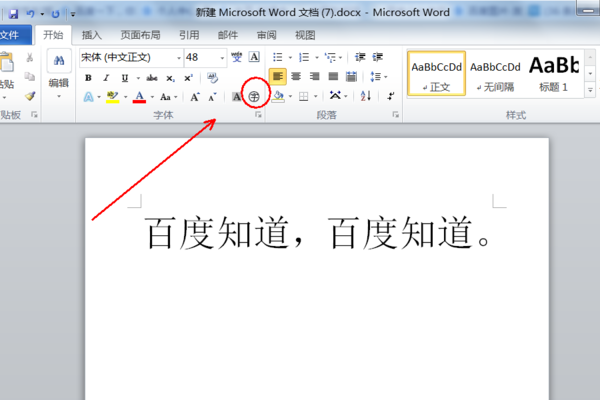The height and width of the screenshot is (400, 600).
Task: Select the 无间隔 style
Action: click(x=495, y=73)
